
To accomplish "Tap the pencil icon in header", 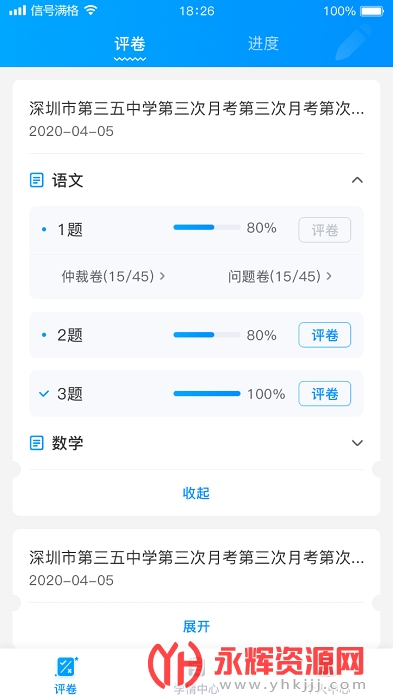I will point(354,43).
